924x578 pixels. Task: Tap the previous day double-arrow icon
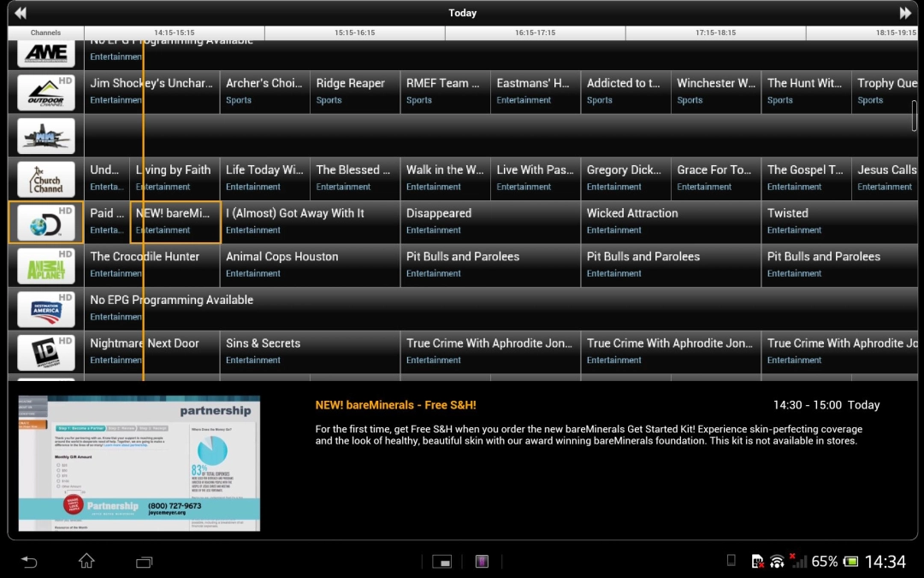[x=20, y=13]
